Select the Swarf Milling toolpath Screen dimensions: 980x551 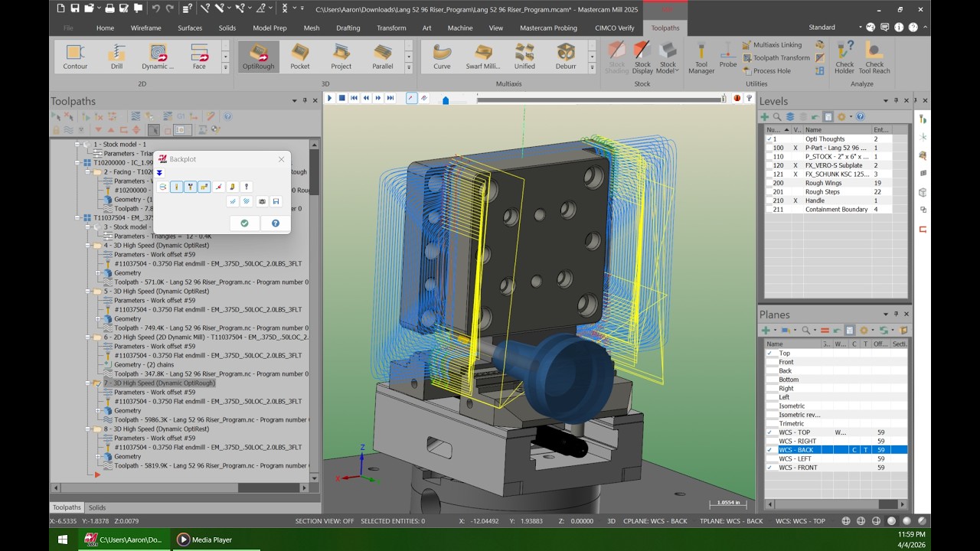coord(483,57)
